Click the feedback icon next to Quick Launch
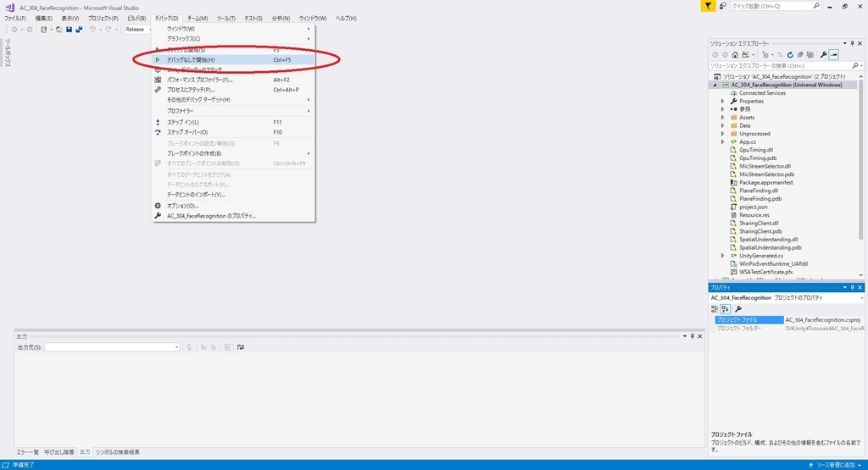This screenshot has width=868, height=470. click(x=723, y=6)
